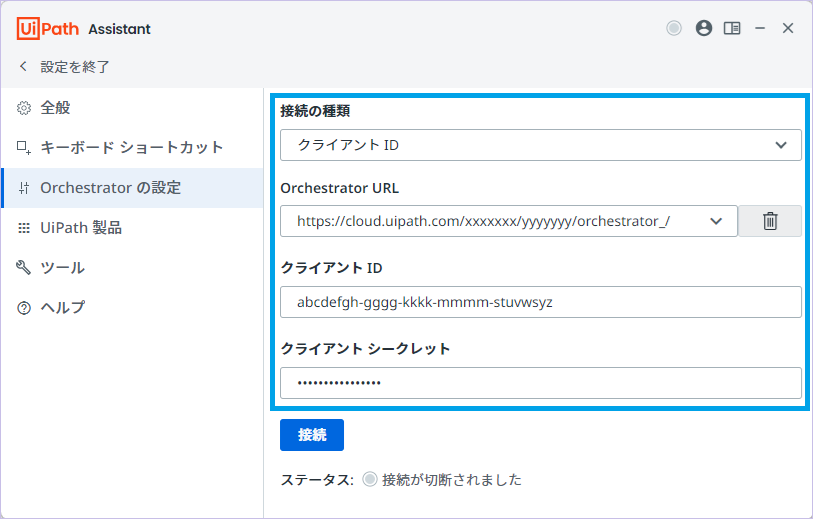The height and width of the screenshot is (519, 813).
Task: Click the クライアント シークレット label
Action: click(x=365, y=349)
